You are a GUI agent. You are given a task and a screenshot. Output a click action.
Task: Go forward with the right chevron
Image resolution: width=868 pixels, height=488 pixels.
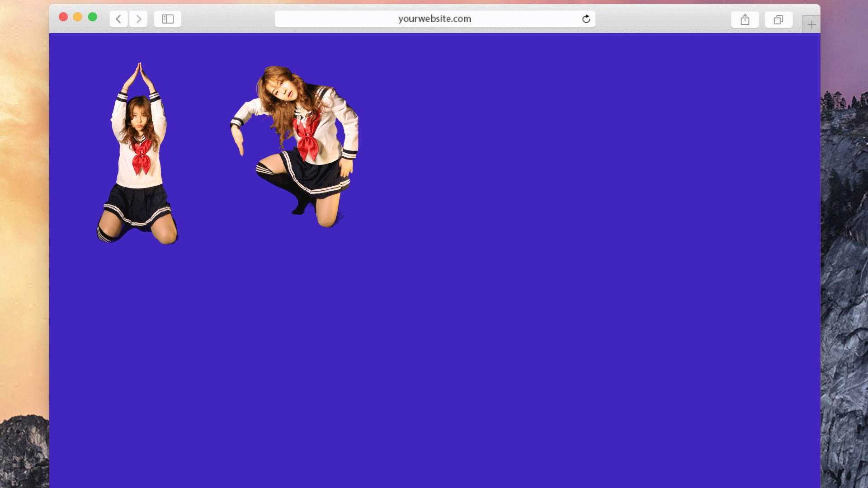tap(138, 19)
